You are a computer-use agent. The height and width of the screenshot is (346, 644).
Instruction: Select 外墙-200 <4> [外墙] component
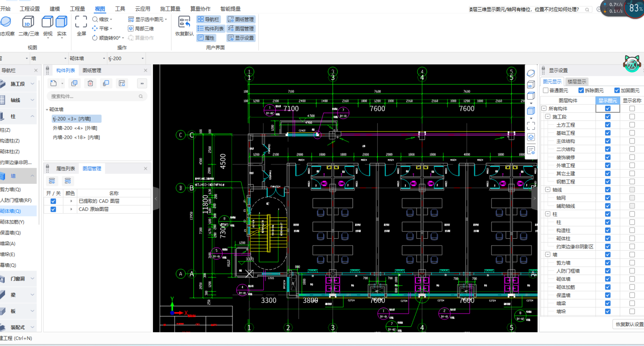click(75, 128)
